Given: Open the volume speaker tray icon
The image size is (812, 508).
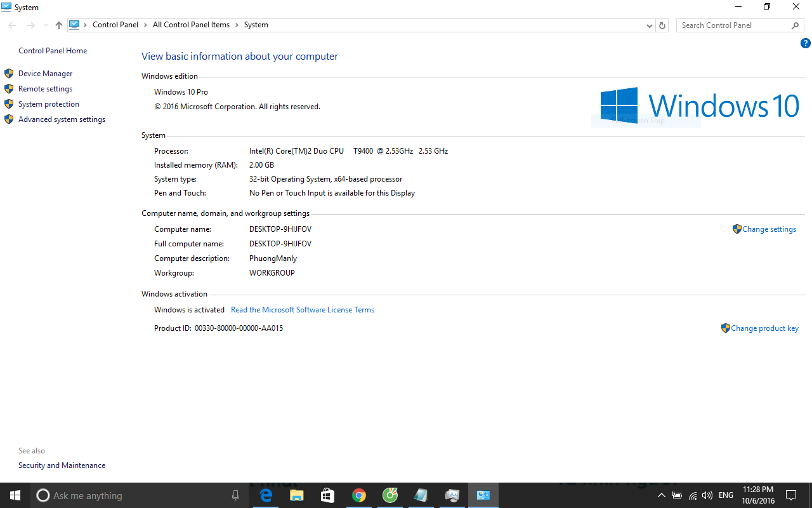Looking at the screenshot, I should point(707,495).
